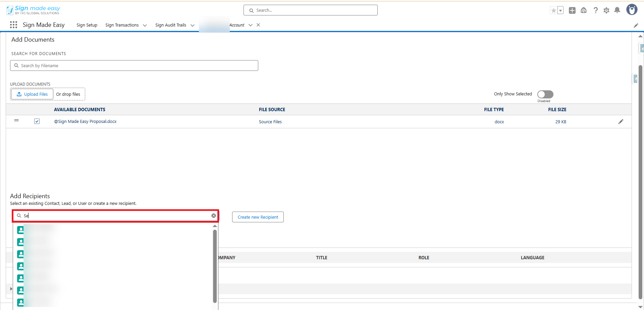The height and width of the screenshot is (310, 644).
Task: Expand the Sign Transactions tab menu chevron
Action: [x=145, y=25]
